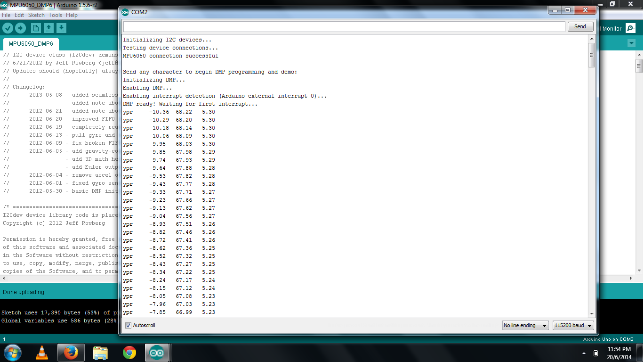Toggle the Autoscroll checkbox
This screenshot has height=362, width=644.
pyautogui.click(x=129, y=325)
